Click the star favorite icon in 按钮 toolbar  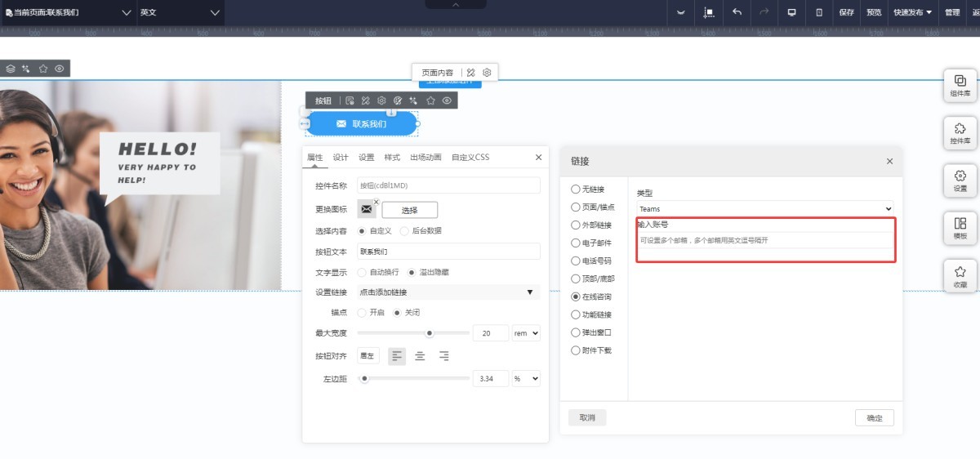point(430,100)
